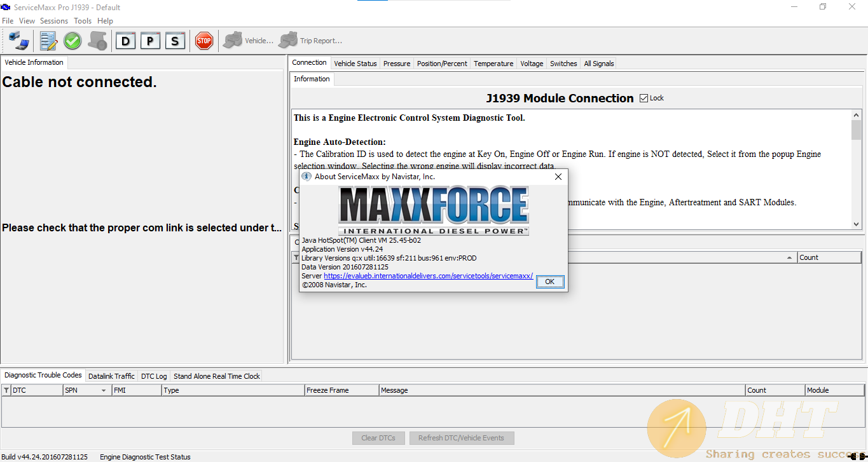
Task: Click the greyed-out scroll toolbar icon
Action: [97, 41]
